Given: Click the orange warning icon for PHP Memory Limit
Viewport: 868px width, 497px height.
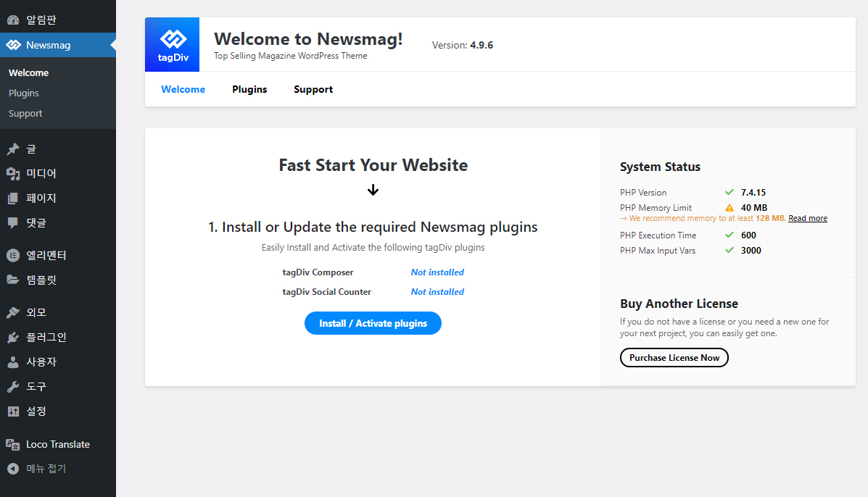Looking at the screenshot, I should point(729,208).
